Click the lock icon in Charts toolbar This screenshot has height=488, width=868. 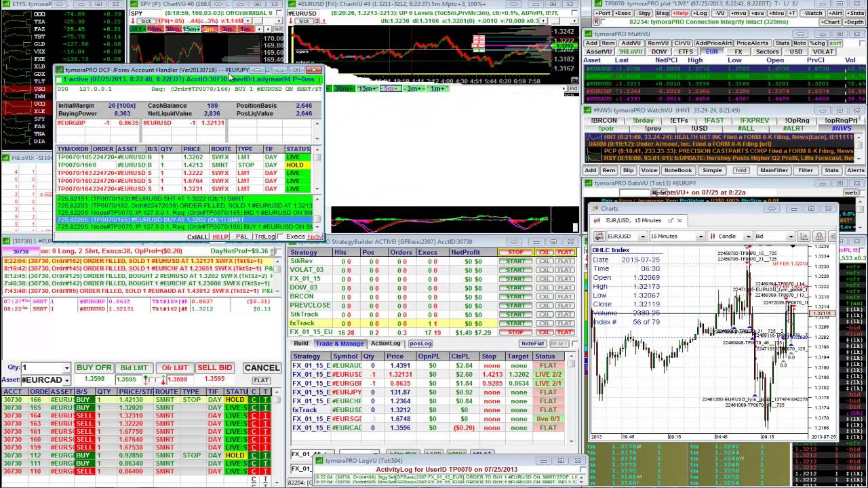(x=818, y=236)
